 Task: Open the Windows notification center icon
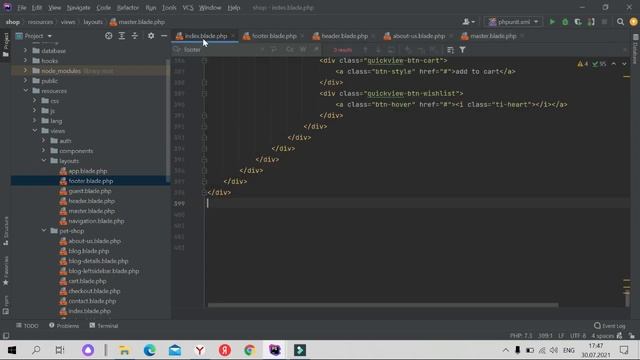(624, 350)
